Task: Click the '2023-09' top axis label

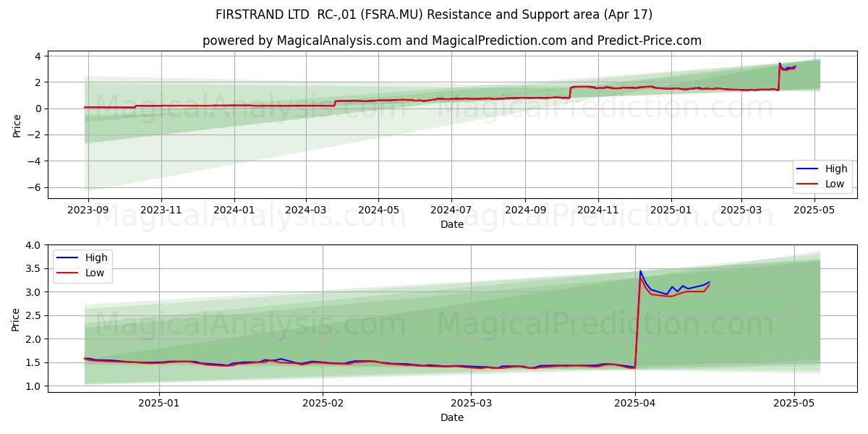Action: [x=88, y=210]
